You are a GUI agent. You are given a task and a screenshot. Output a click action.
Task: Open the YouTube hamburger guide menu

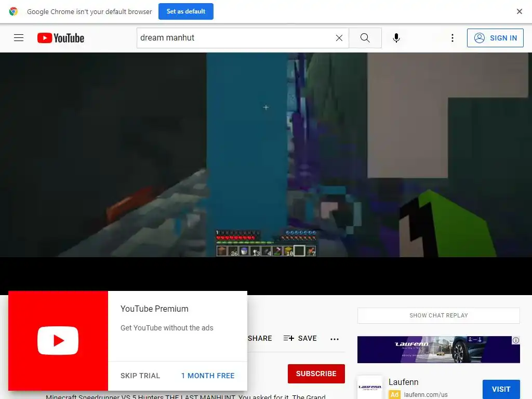pyautogui.click(x=19, y=37)
